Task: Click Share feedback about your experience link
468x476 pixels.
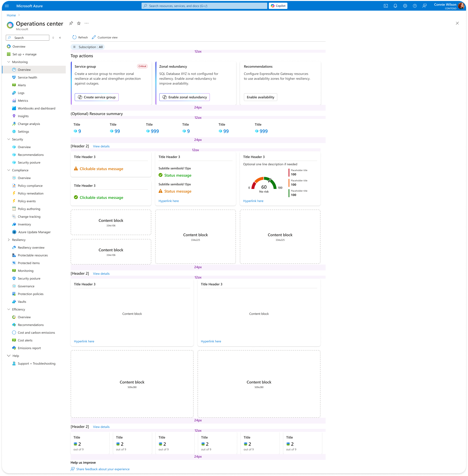Action: pos(103,469)
